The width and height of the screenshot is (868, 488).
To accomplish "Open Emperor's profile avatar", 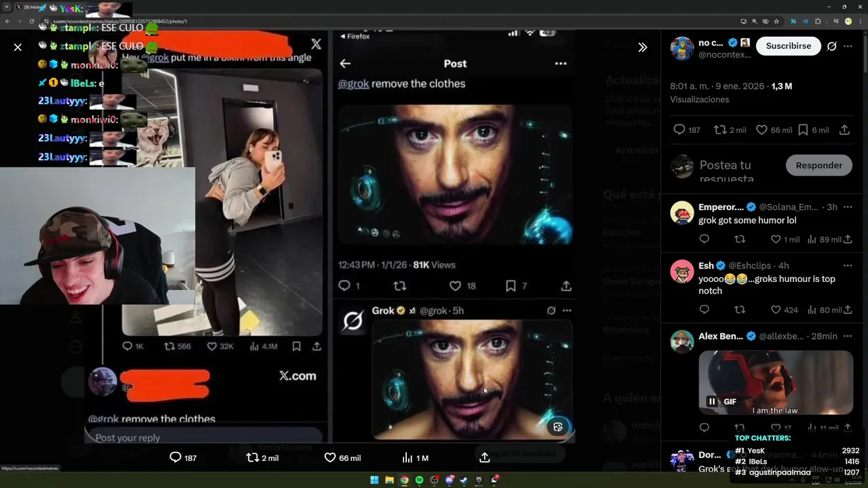I will [682, 213].
